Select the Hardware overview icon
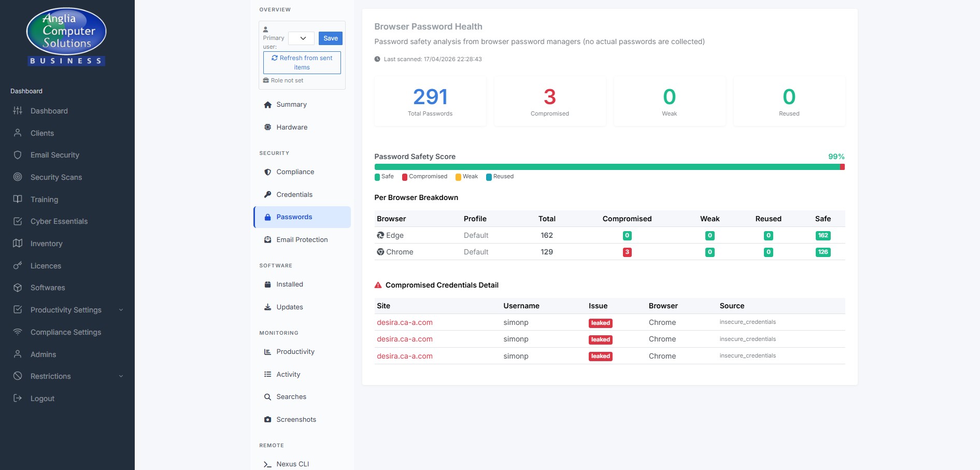980x470 pixels. (268, 127)
